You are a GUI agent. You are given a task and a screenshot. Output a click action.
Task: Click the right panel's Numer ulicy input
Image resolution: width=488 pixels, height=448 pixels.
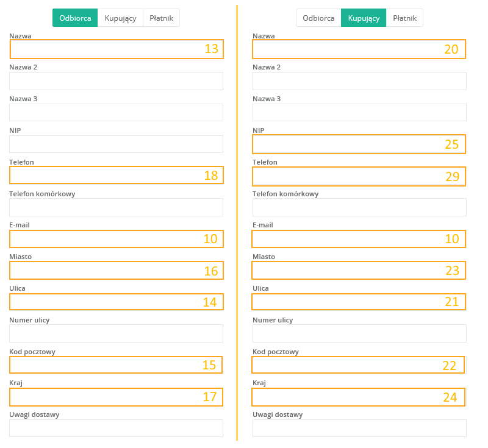click(x=359, y=333)
